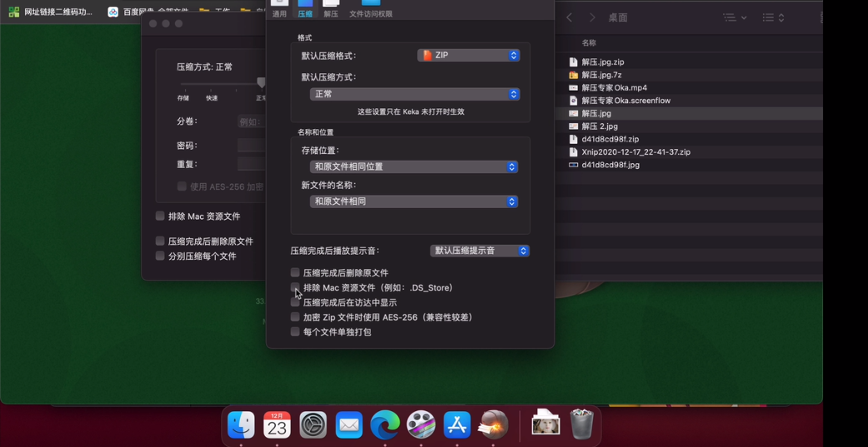Viewport: 868px width, 447px height.
Task: Switch to the 文件访问权限 tab
Action: click(371, 9)
